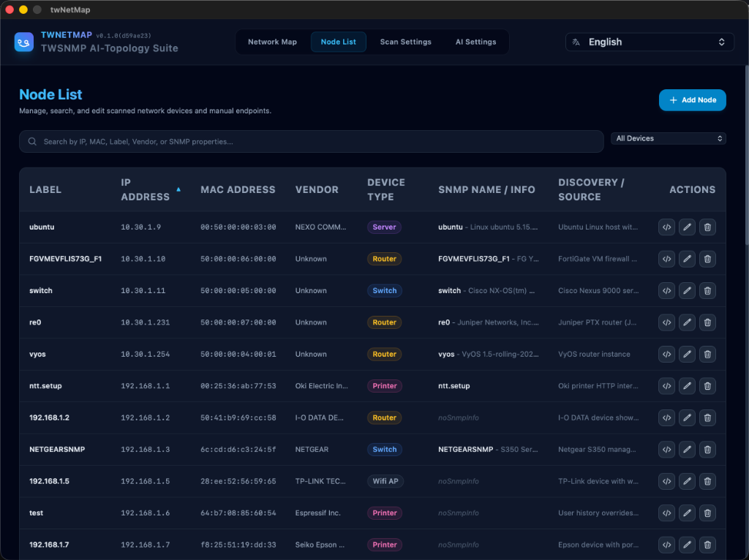Sort by Label column header
The height and width of the screenshot is (560, 749).
45,189
